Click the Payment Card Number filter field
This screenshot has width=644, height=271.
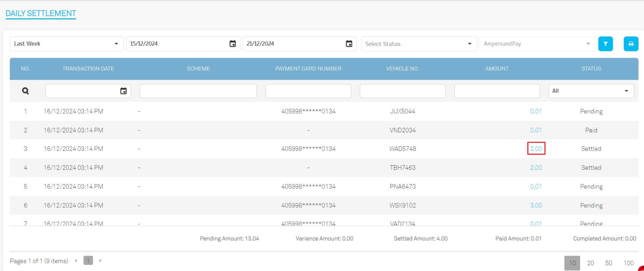(308, 91)
